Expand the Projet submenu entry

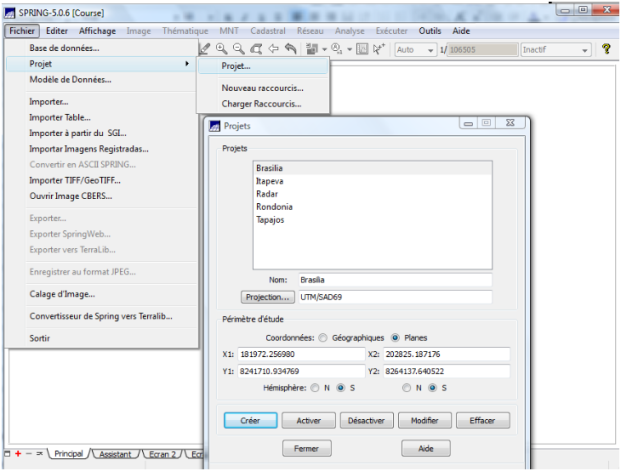pyautogui.click(x=100, y=64)
